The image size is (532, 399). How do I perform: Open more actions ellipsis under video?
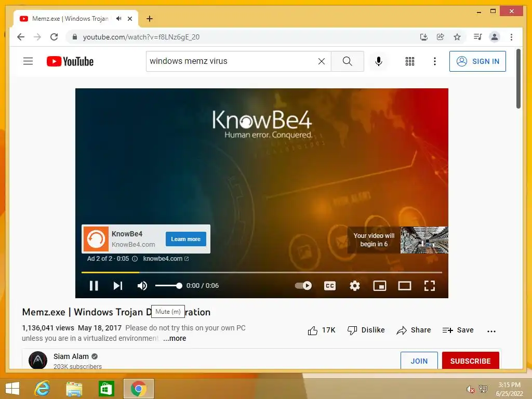[x=491, y=331]
